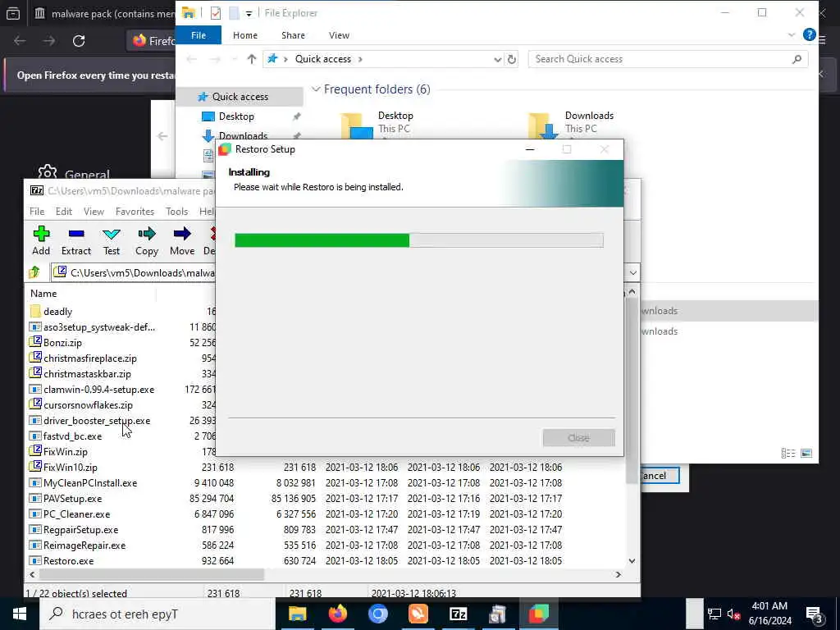Viewport: 840px width, 630px height.
Task: Click the Up arrow in File Explorer navigation
Action: click(x=252, y=59)
